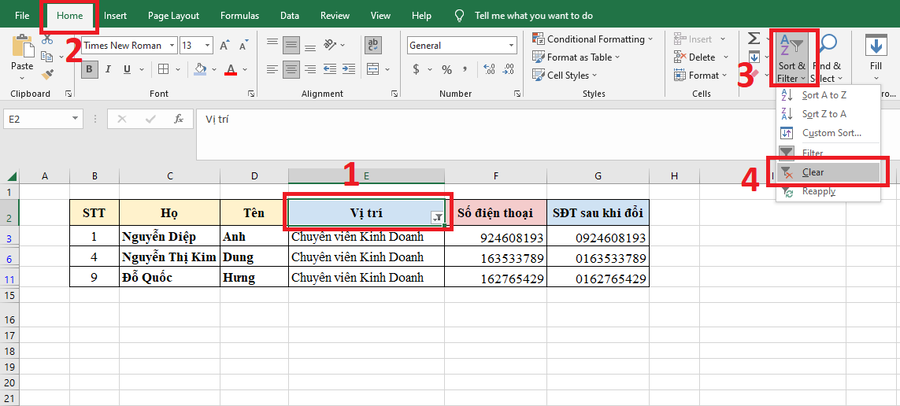900x406 pixels.
Task: Open the Home ribbon tab
Action: pos(69,16)
